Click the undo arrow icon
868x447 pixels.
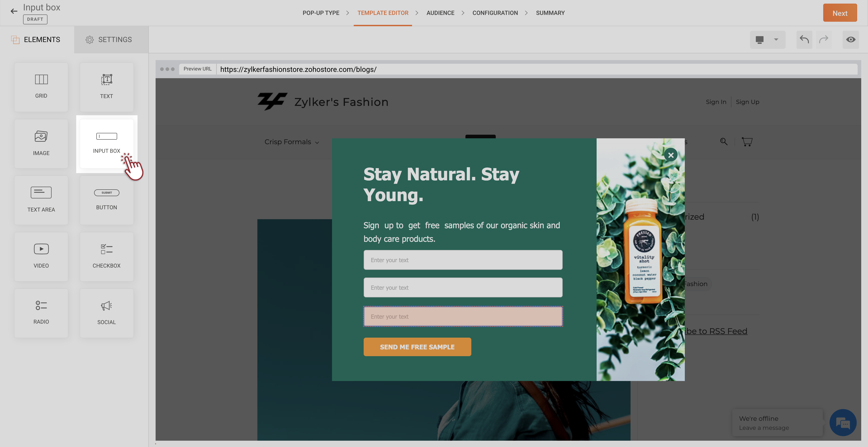804,39
